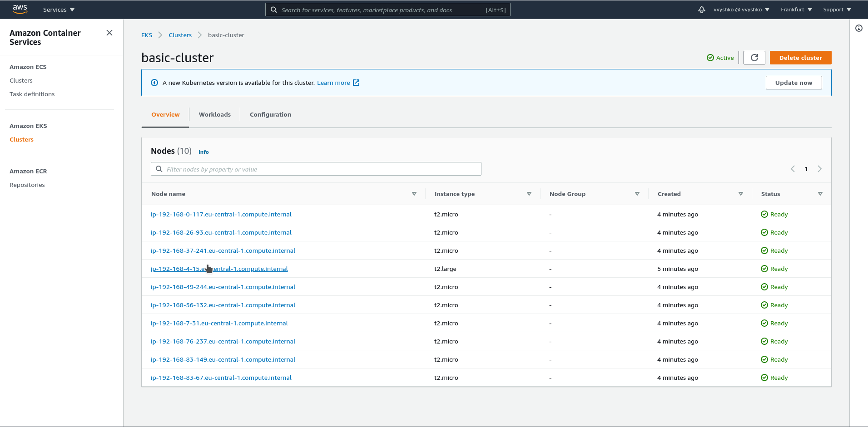Screen dimensions: 868x427
Task: Click the Delete cluster button
Action: click(x=800, y=58)
